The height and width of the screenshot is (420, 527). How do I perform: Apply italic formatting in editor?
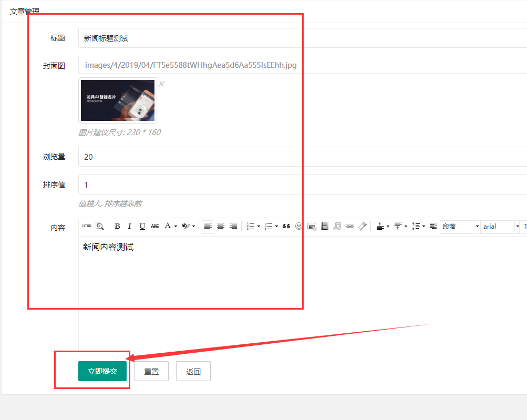pyautogui.click(x=129, y=226)
